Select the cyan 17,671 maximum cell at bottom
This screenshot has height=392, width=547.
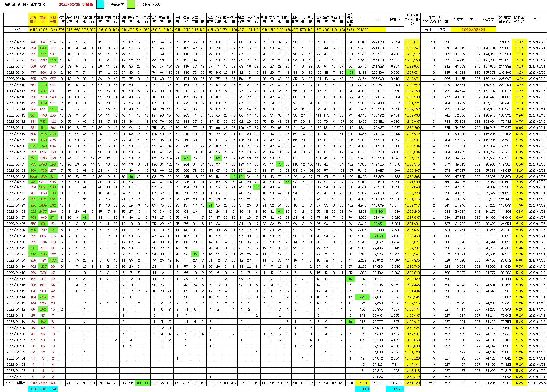pyautogui.click(x=395, y=389)
